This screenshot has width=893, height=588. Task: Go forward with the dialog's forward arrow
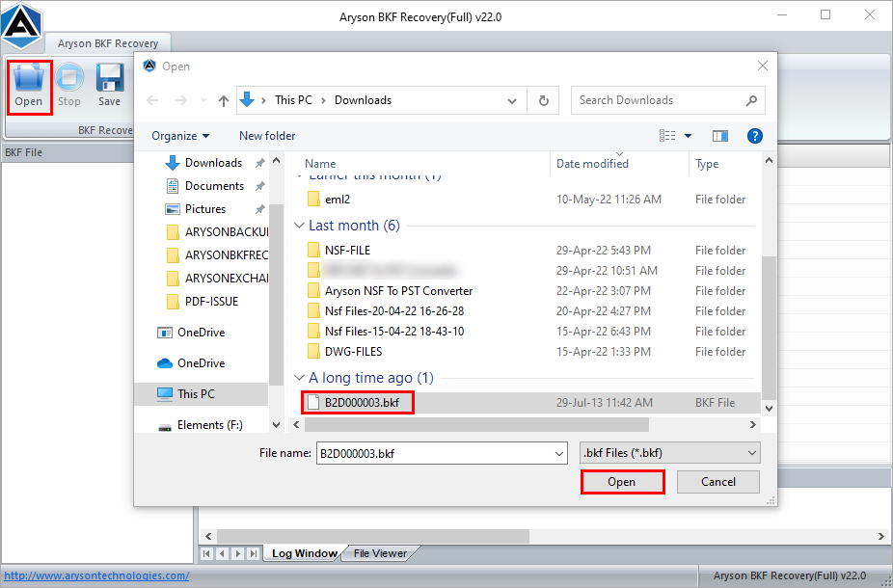point(180,101)
